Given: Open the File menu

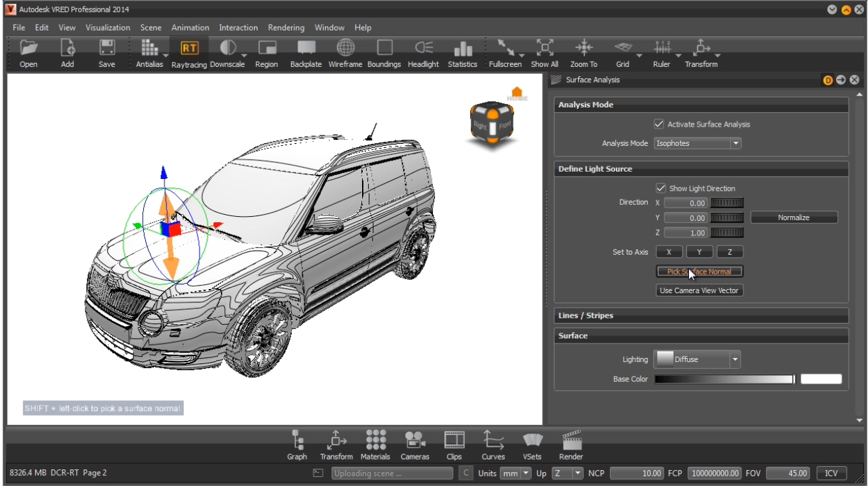Looking at the screenshot, I should tap(19, 28).
